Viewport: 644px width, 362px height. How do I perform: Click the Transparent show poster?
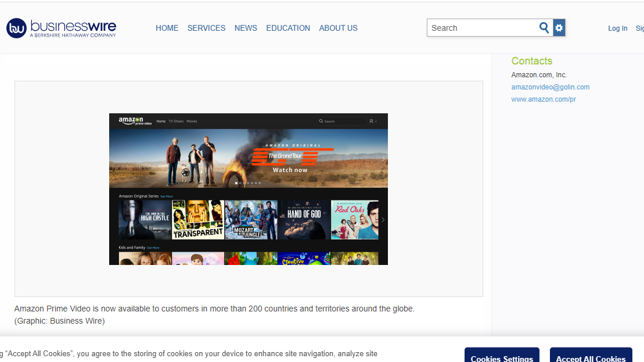197,220
